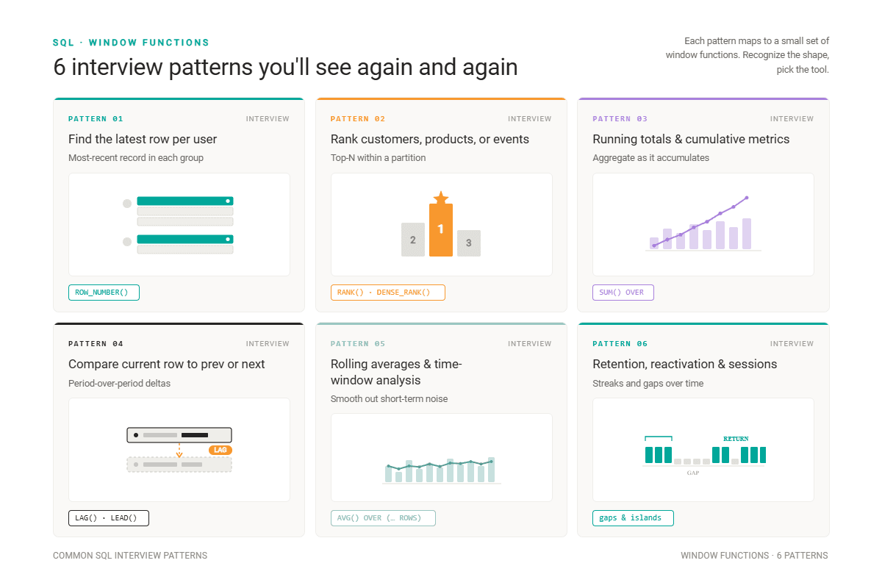Select the LAG() · LEAD() tag
The image size is (882, 588).
[109, 518]
